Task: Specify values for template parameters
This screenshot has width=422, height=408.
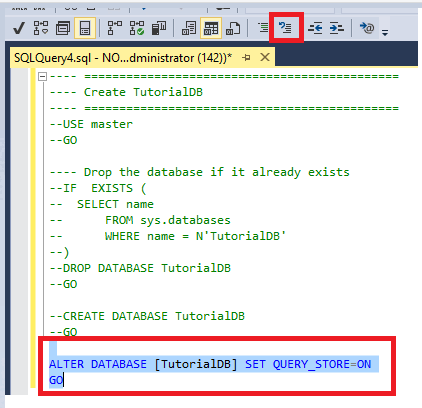Action: coord(367,28)
